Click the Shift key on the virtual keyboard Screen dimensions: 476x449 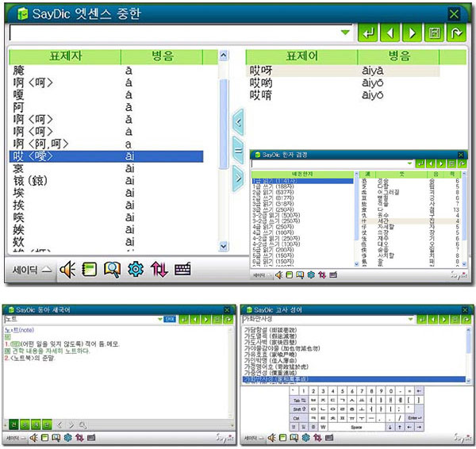[x=299, y=409]
